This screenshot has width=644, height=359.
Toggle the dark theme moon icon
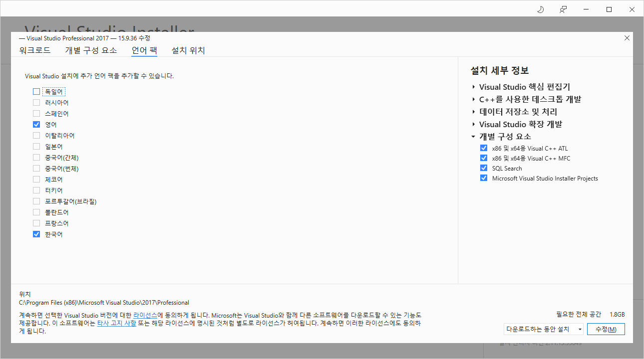coord(540,9)
